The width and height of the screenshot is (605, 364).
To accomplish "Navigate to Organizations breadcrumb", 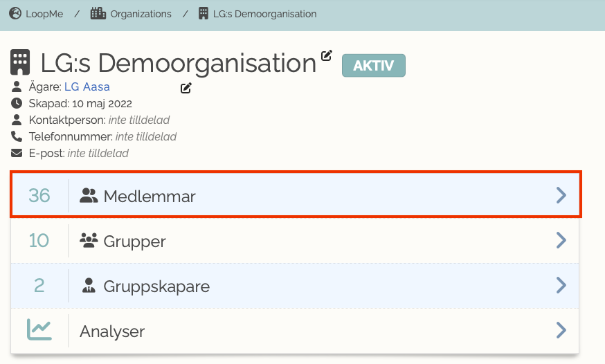I will point(140,14).
